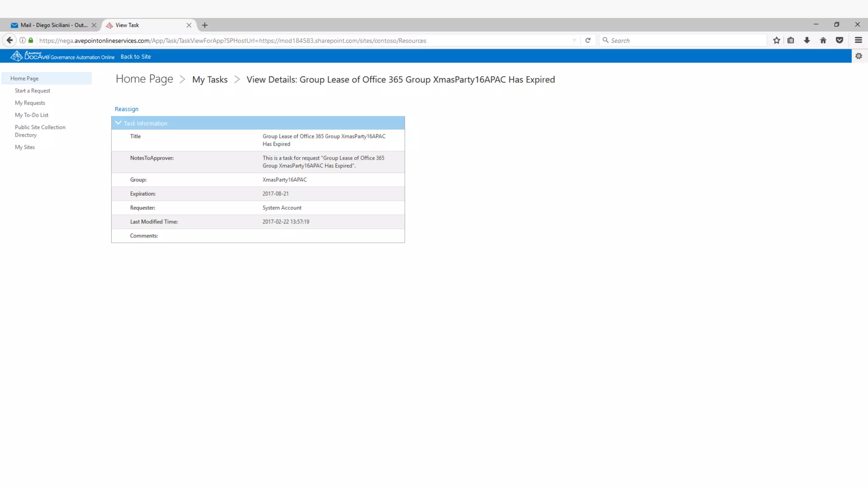Image resolution: width=868 pixels, height=488 pixels.
Task: Select Start a Request in sidebar
Action: (x=33, y=91)
